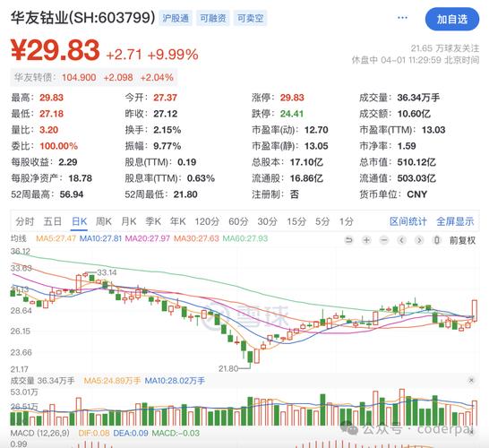Click the 市盈率(TTM) value 13.03
This screenshot has width=489, height=448.
[x=433, y=130]
